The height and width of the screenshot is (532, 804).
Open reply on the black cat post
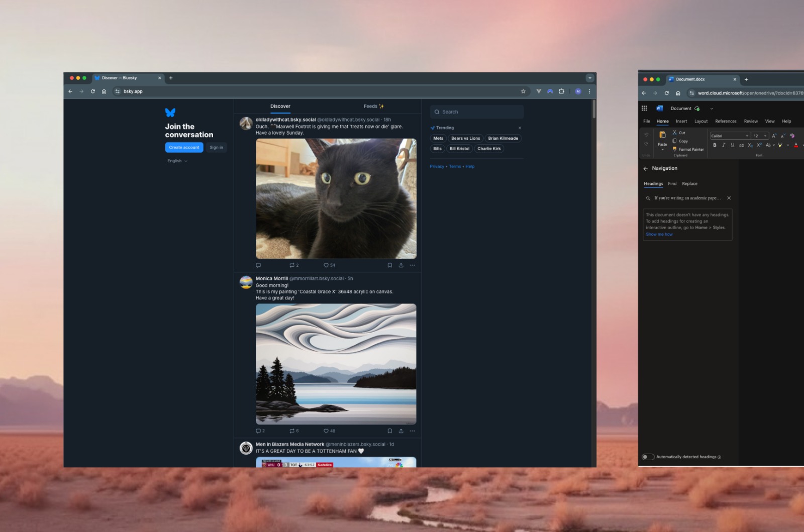(x=258, y=265)
